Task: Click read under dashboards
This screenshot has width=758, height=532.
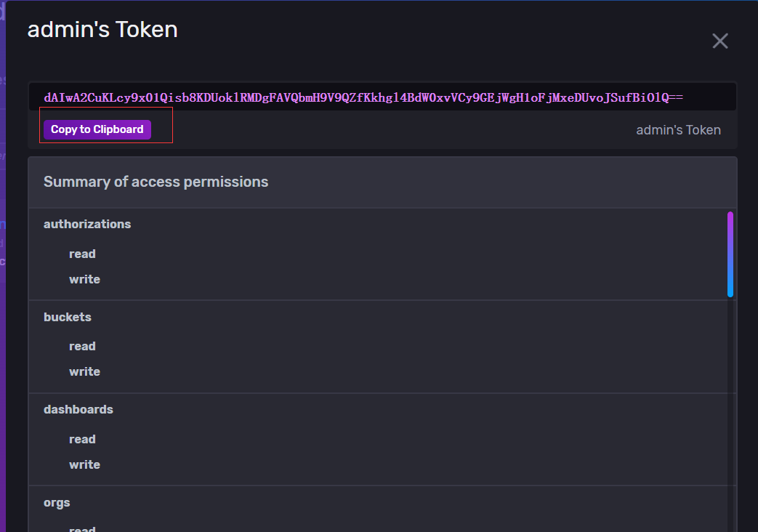Action: click(82, 439)
